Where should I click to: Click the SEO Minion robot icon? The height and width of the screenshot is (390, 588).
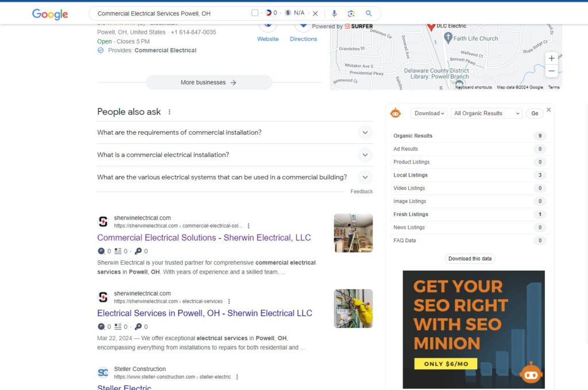395,113
